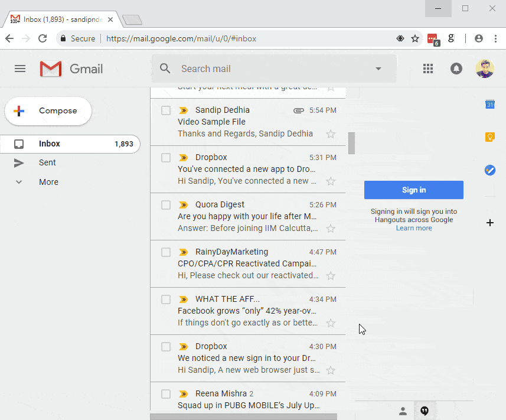506x420 pixels.
Task: Open 'Are you happy with your life' email
Action: [x=247, y=216]
